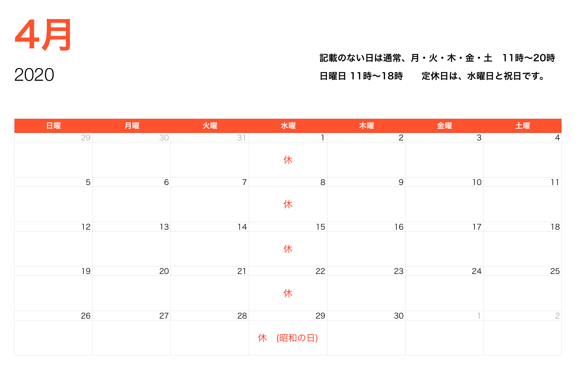Image resolution: width=588 pixels, height=390 pixels.
Task: Select the 2020 year label
Action: pyautogui.click(x=34, y=75)
